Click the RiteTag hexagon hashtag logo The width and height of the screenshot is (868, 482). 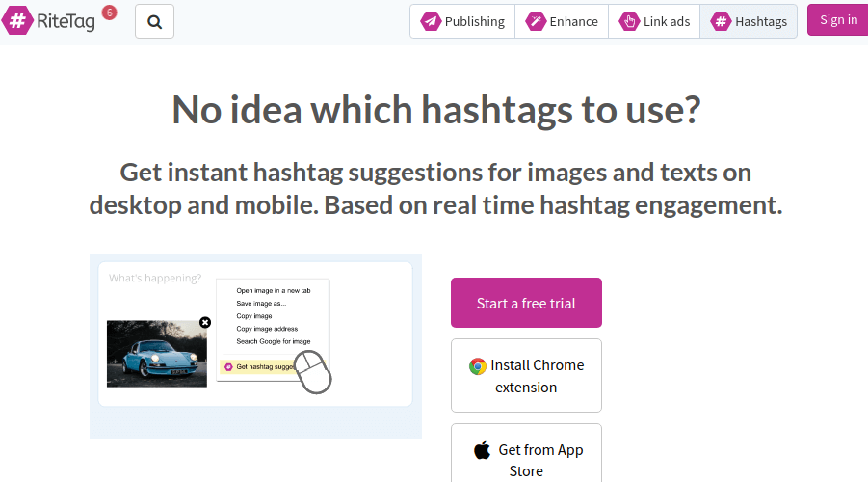17,20
